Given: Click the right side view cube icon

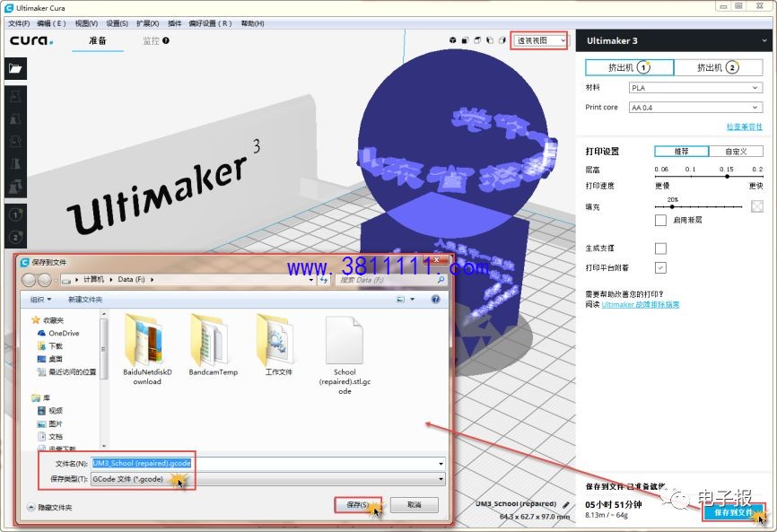Looking at the screenshot, I should tap(502, 40).
